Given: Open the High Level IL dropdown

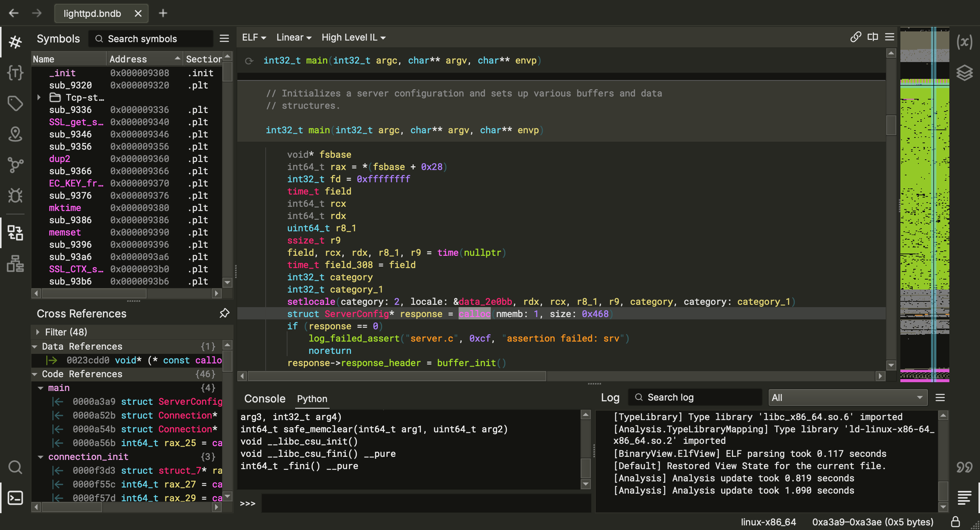Looking at the screenshot, I should pyautogui.click(x=353, y=38).
